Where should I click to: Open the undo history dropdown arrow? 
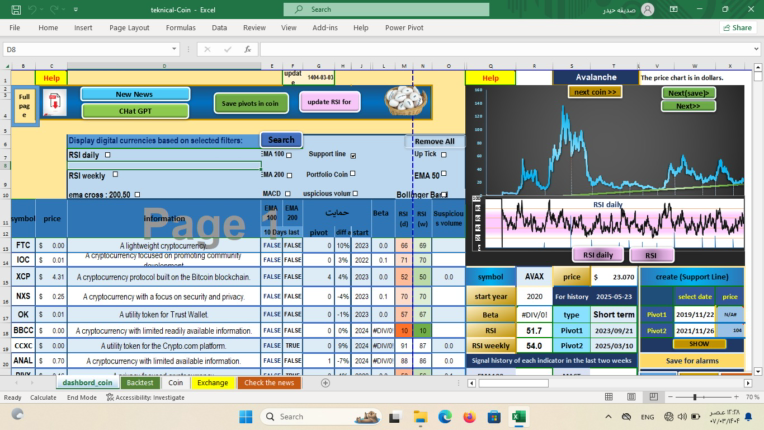pyautogui.click(x=41, y=9)
